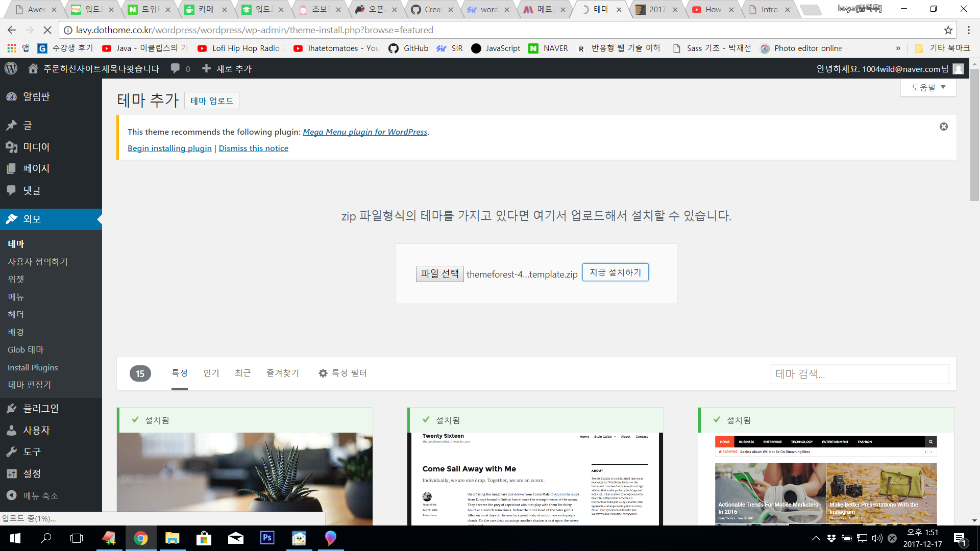The width and height of the screenshot is (980, 551).
Task: Collapse the sidebar via 메뉴 축소
Action: coord(40,495)
